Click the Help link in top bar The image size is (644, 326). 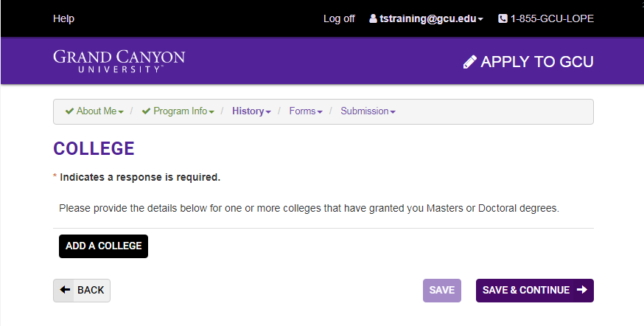(x=63, y=18)
